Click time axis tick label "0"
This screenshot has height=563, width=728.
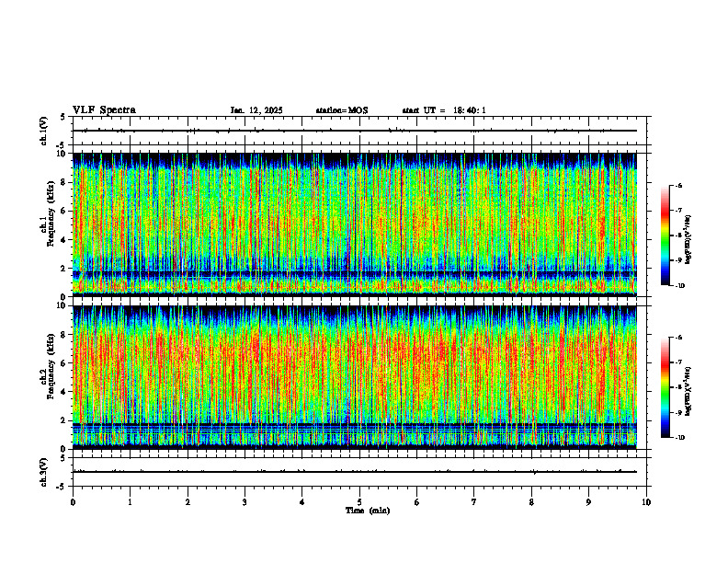(x=73, y=502)
